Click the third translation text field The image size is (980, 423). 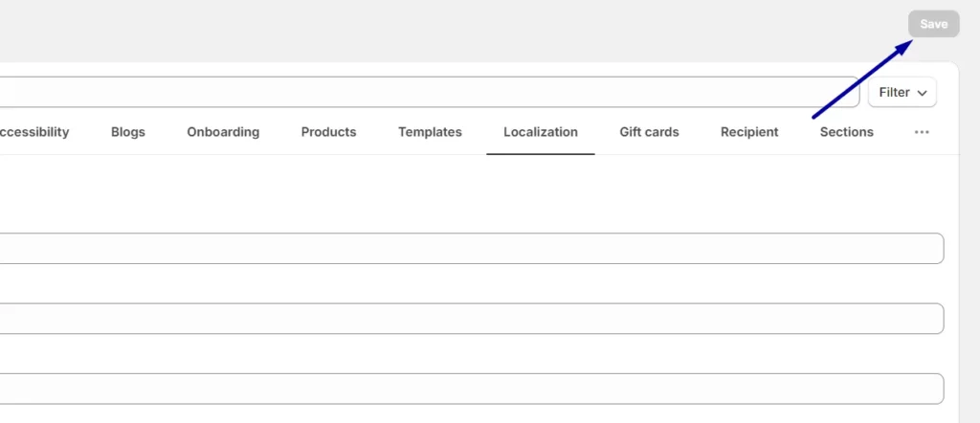[471, 389]
